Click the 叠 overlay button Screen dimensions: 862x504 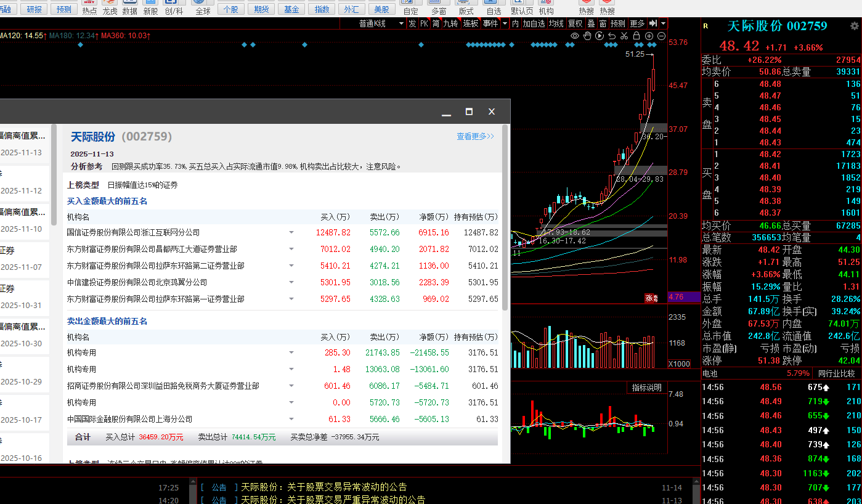click(x=591, y=23)
